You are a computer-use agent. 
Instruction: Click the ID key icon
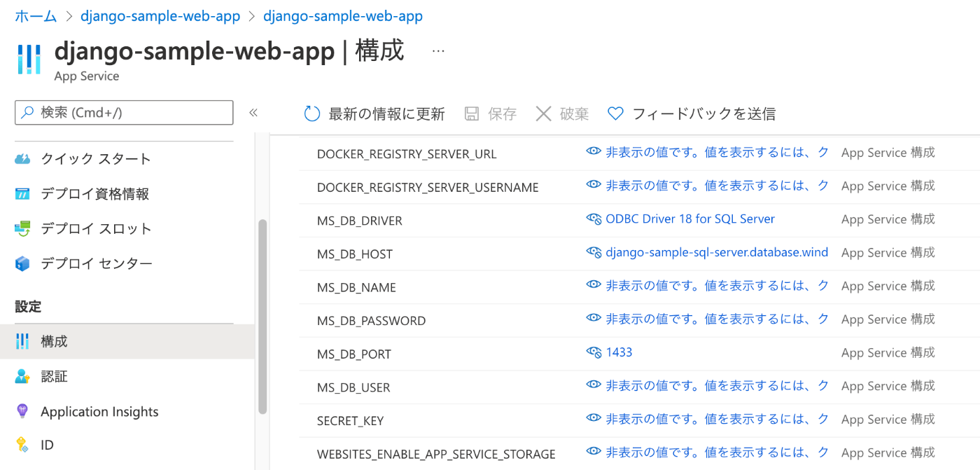[x=22, y=444]
